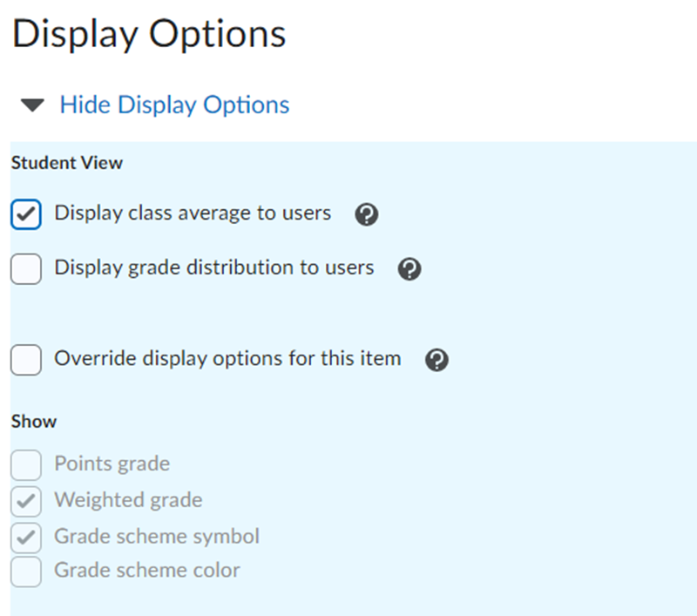Toggle the Weighted grade checkbox
Screen dimensions: 697x616
point(26,501)
